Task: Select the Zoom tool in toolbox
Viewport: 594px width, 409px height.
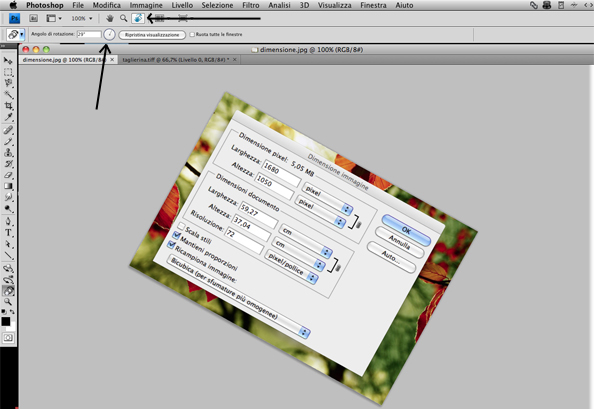Action: point(8,302)
